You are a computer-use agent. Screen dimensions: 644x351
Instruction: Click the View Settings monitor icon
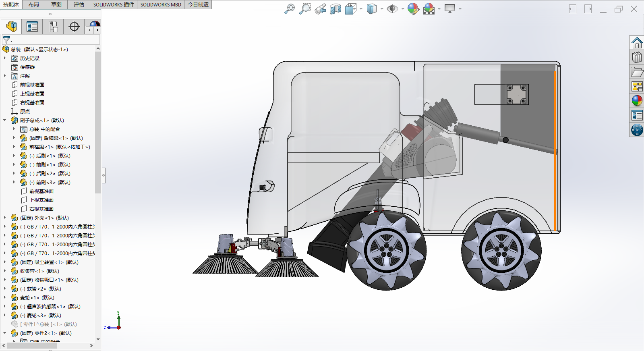click(x=450, y=9)
